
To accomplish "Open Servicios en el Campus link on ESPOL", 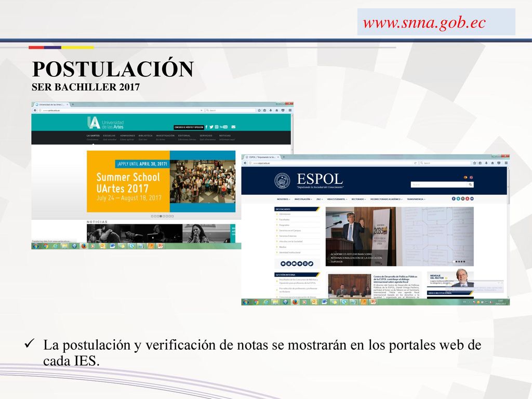I will coord(290,230).
